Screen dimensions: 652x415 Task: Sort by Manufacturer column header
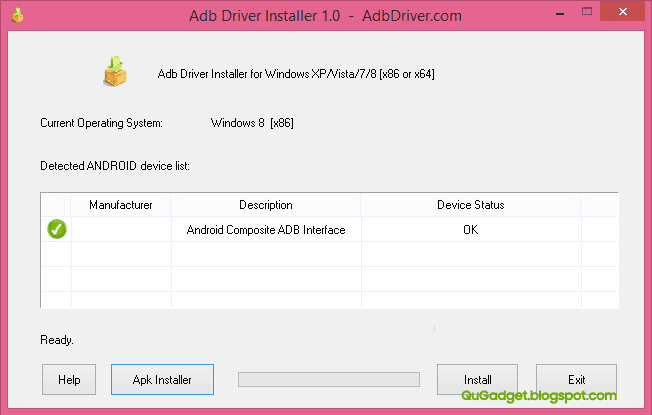click(121, 205)
